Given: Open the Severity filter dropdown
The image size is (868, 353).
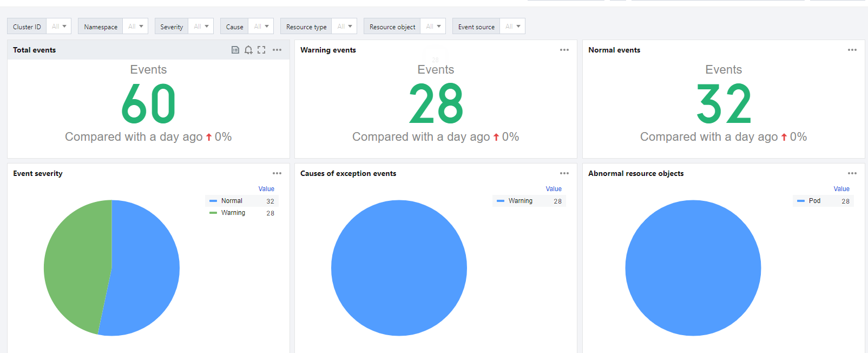Looking at the screenshot, I should click(x=201, y=27).
